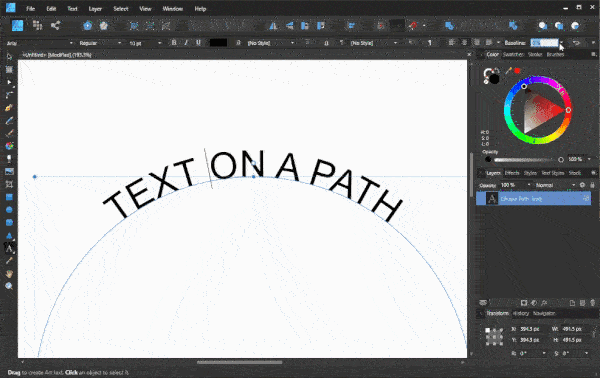Switch to the Navigator tab
The width and height of the screenshot is (600, 378).
pos(544,313)
